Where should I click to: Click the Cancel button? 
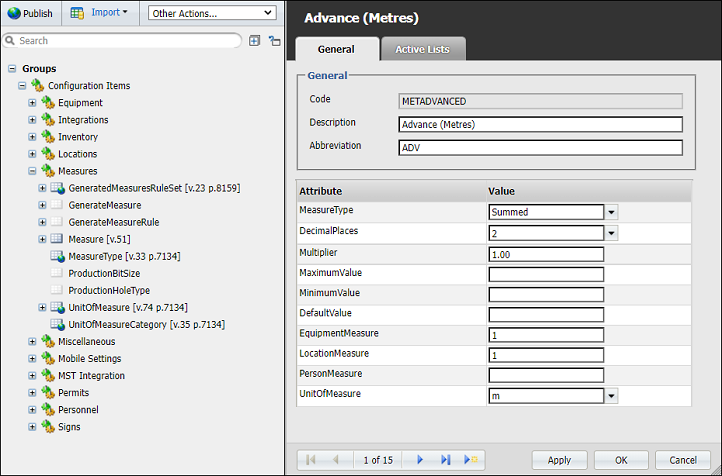coord(683,460)
